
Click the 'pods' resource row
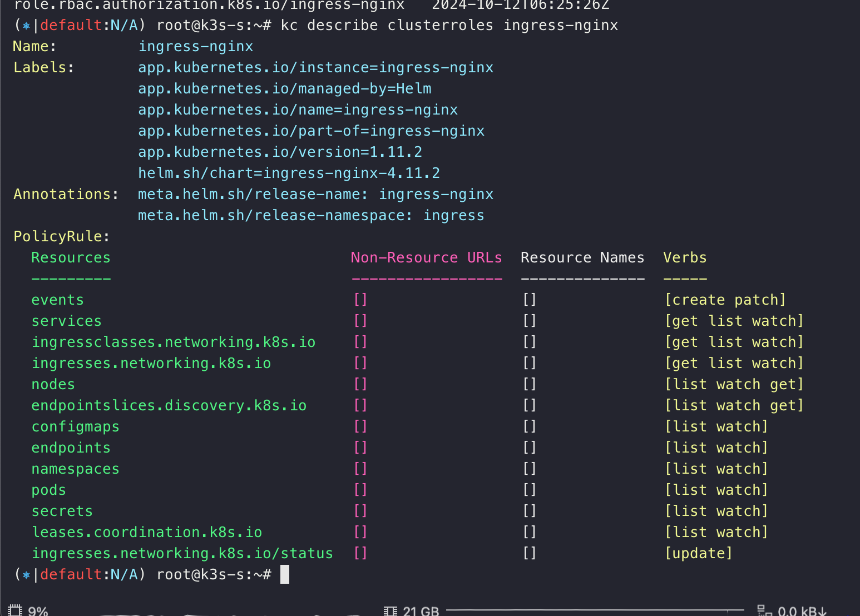[x=49, y=490]
